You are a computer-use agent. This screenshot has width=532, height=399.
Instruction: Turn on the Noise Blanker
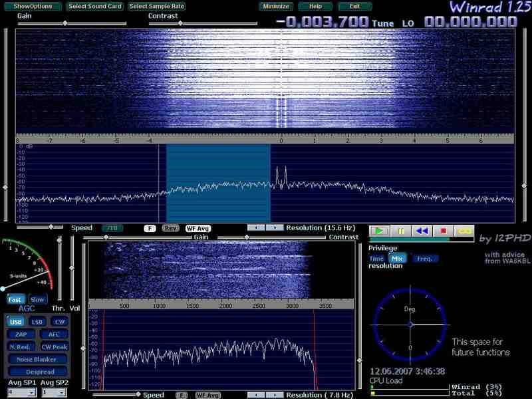coord(37,359)
